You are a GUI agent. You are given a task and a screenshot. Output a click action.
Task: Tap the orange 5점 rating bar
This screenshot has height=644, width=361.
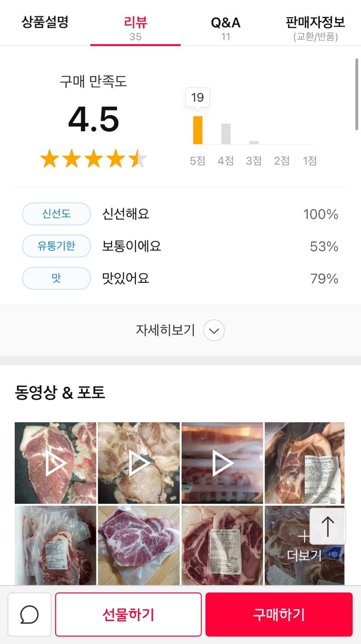pyautogui.click(x=197, y=130)
